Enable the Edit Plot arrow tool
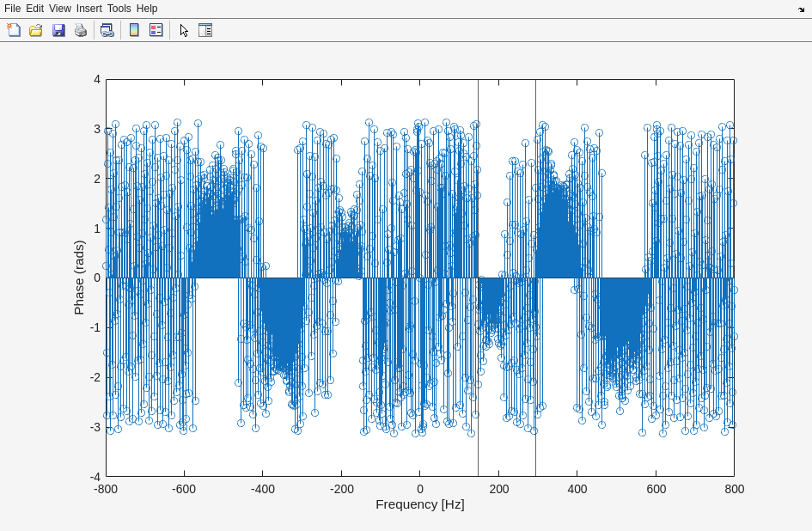812x531 pixels. click(x=184, y=30)
